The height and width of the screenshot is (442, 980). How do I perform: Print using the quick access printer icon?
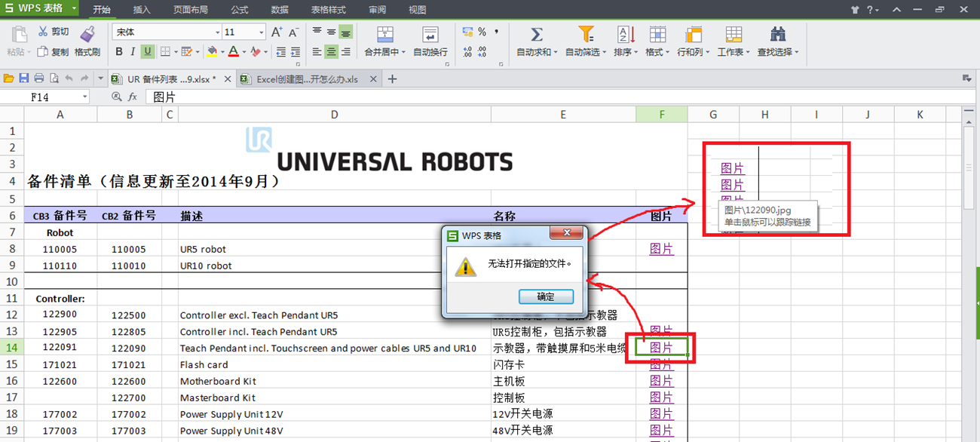pos(39,78)
